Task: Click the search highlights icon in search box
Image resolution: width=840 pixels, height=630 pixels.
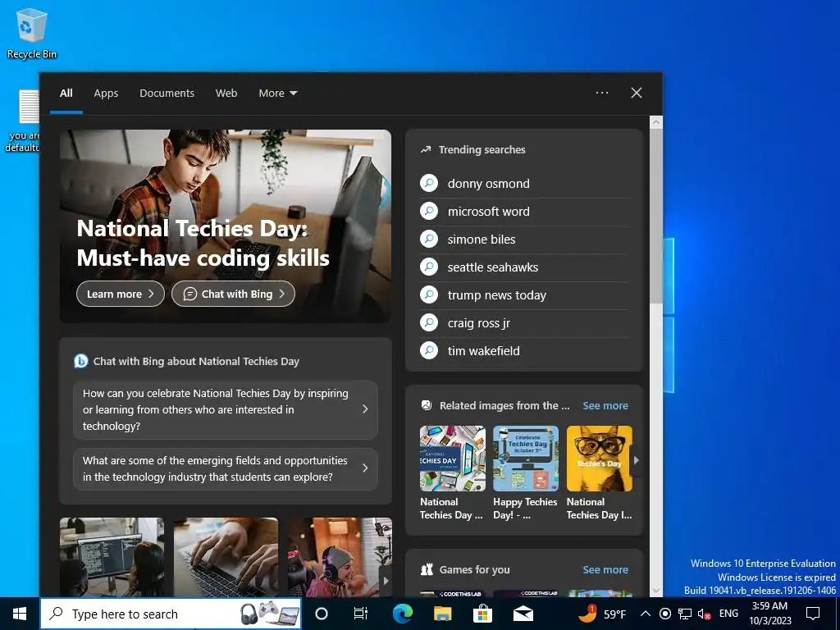Action: [269, 614]
